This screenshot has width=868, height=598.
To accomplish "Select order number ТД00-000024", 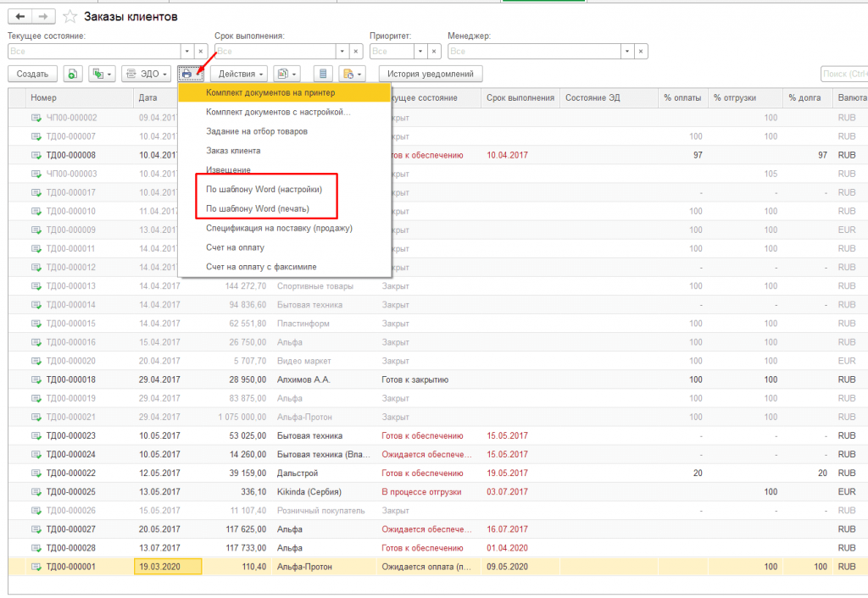I will pos(71,454).
